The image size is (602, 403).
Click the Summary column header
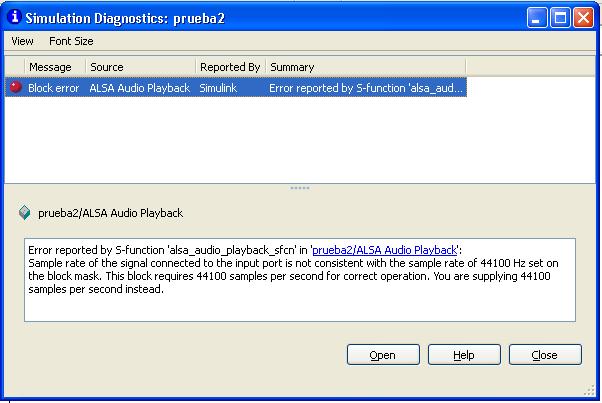(366, 67)
